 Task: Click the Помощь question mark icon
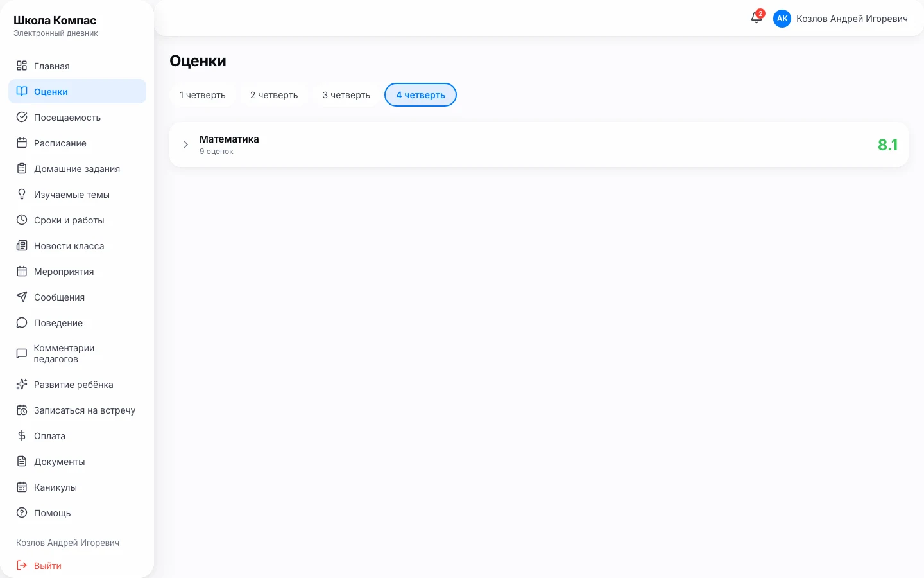coord(22,512)
